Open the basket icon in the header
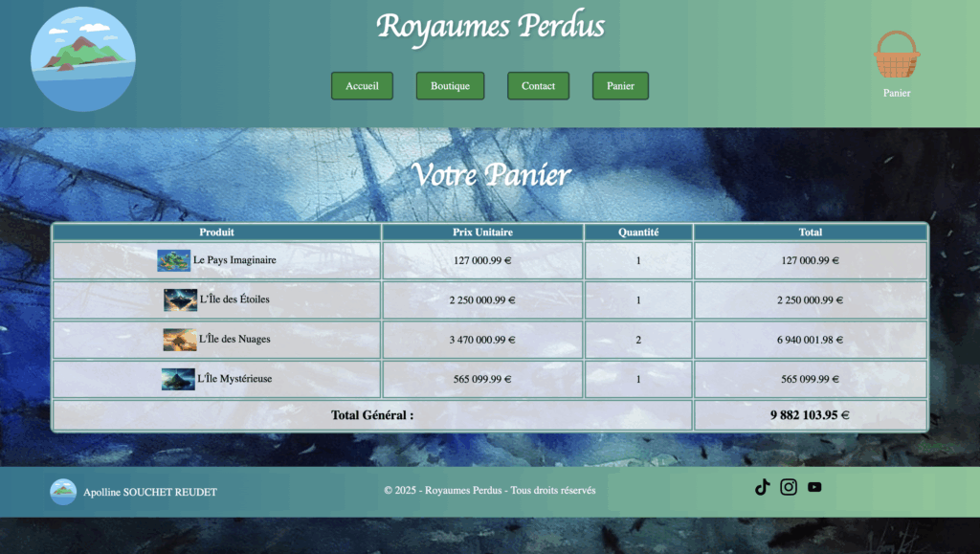Screen dimensions: 980x554 pos(897,55)
